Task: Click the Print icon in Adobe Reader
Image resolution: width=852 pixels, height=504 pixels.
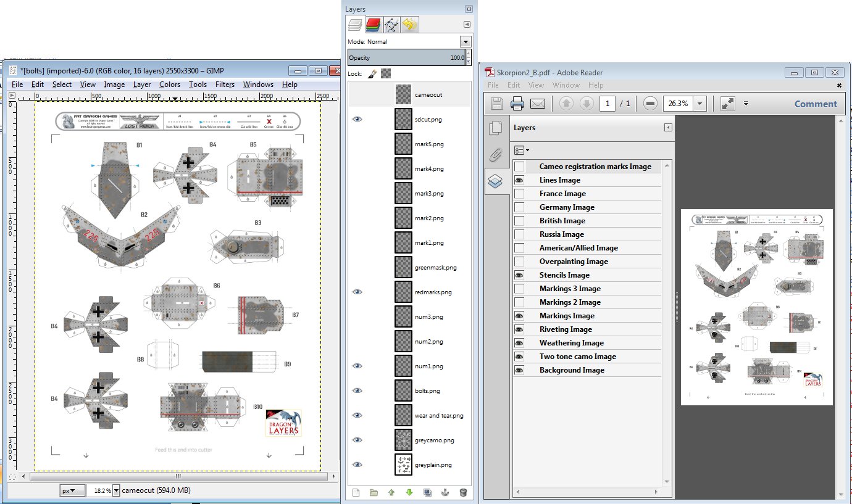Action: click(517, 104)
